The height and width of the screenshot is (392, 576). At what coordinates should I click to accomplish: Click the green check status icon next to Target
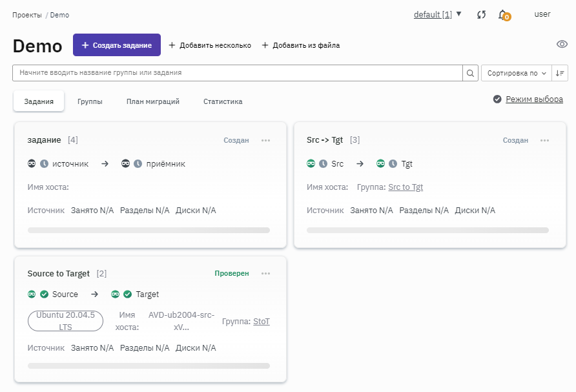pos(128,294)
